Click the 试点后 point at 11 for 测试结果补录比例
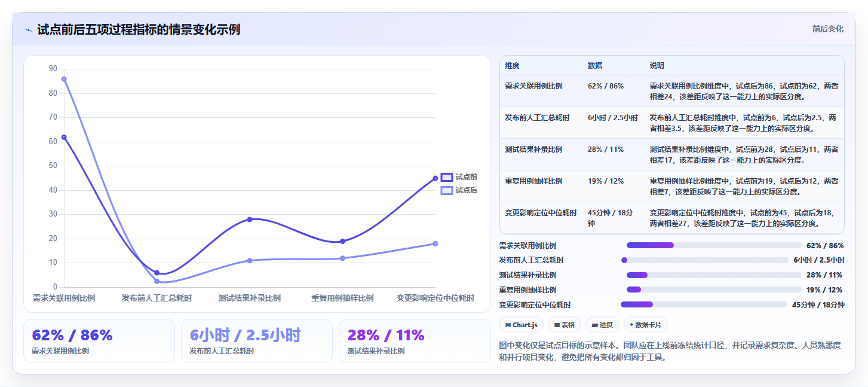Screen dimensions: 868x387 [250, 260]
